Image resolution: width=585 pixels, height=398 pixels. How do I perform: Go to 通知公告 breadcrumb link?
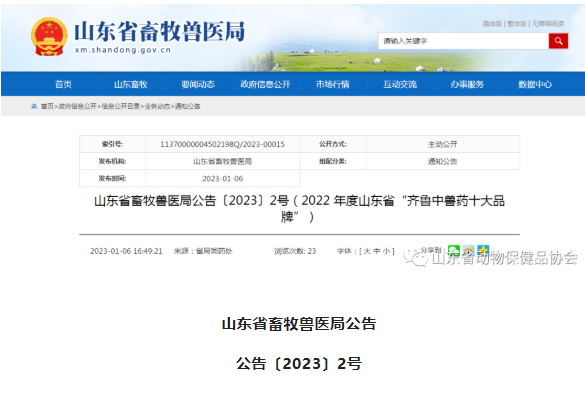[x=188, y=106]
